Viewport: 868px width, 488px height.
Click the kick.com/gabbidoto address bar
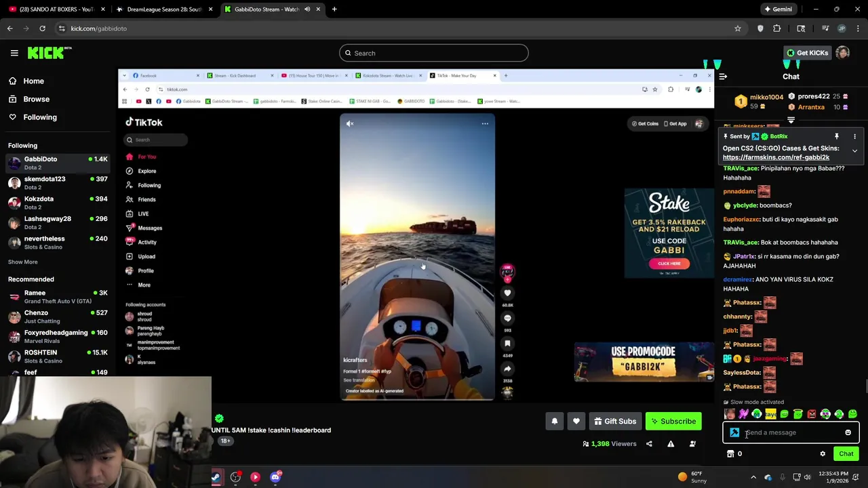(x=99, y=28)
